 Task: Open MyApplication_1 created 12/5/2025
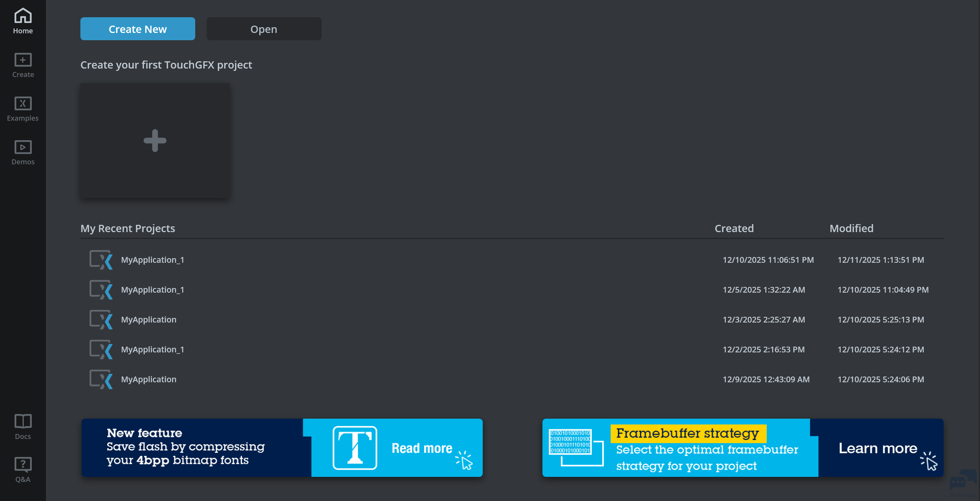coord(152,290)
